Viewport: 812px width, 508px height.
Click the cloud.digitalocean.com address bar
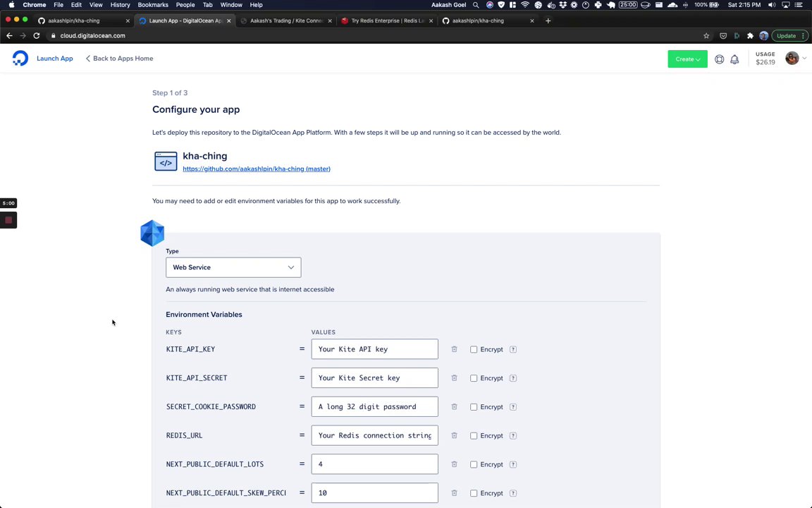(x=92, y=36)
